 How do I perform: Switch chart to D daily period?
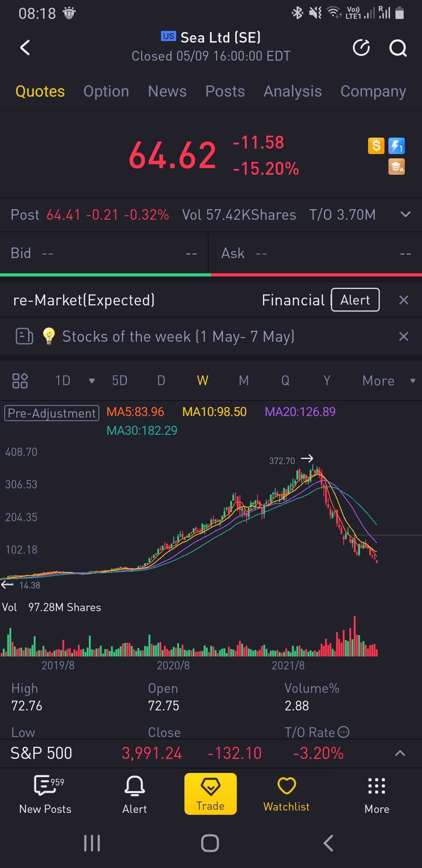[x=161, y=380]
